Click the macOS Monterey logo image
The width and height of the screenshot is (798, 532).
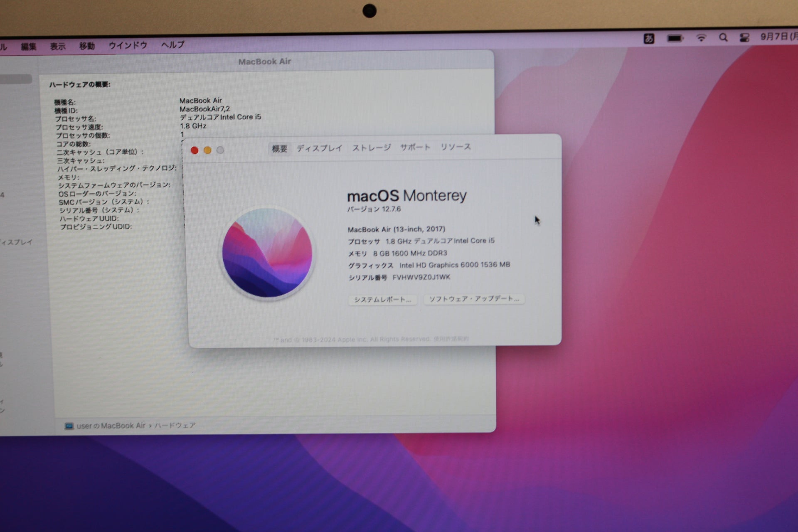267,253
